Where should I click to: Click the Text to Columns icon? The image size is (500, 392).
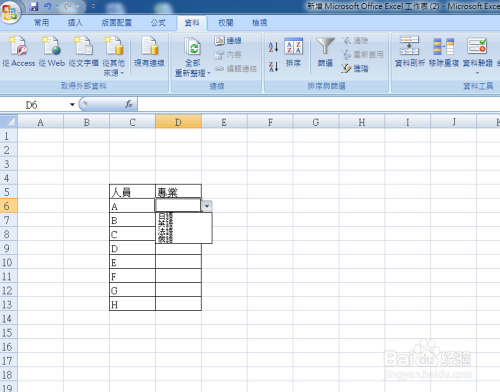409,46
